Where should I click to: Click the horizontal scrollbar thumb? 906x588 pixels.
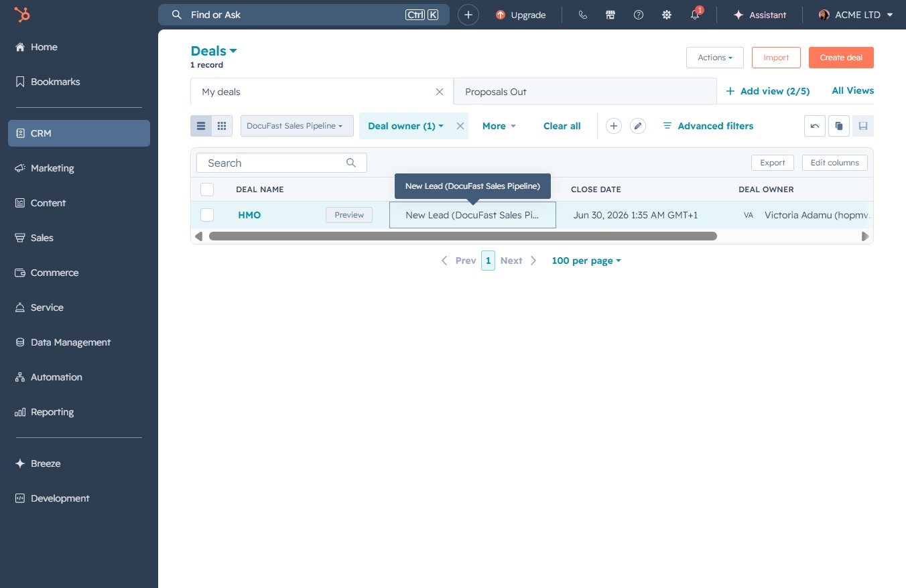[x=463, y=236]
